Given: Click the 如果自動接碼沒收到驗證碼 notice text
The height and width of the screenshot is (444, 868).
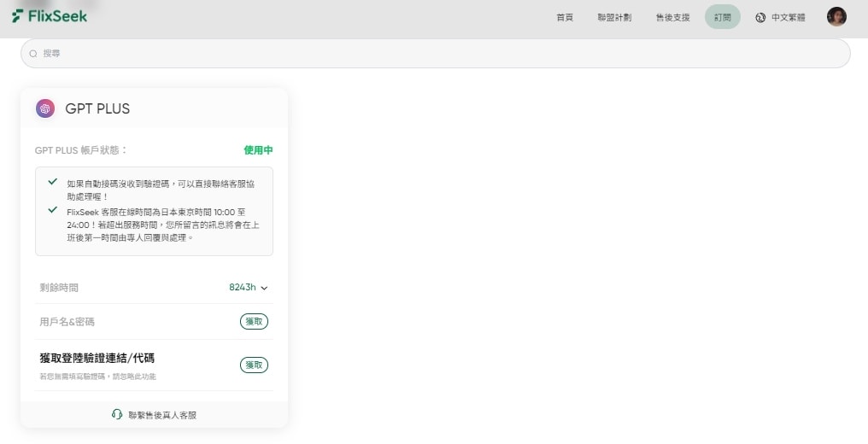Looking at the screenshot, I should 161,190.
